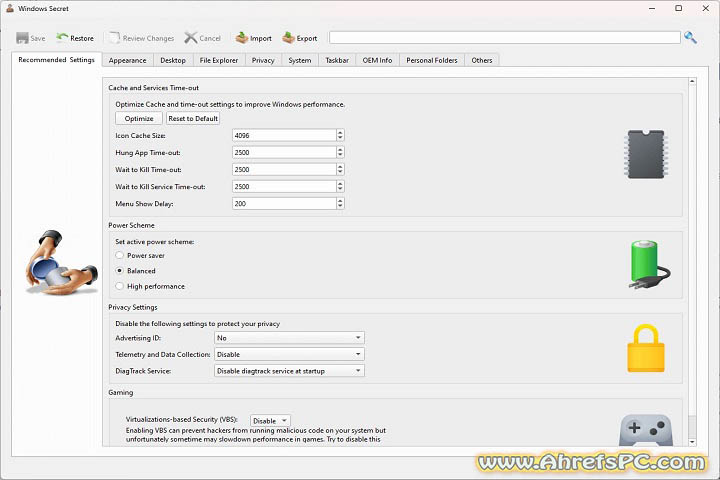Click the Optimize button
The width and height of the screenshot is (720, 480).
[139, 119]
